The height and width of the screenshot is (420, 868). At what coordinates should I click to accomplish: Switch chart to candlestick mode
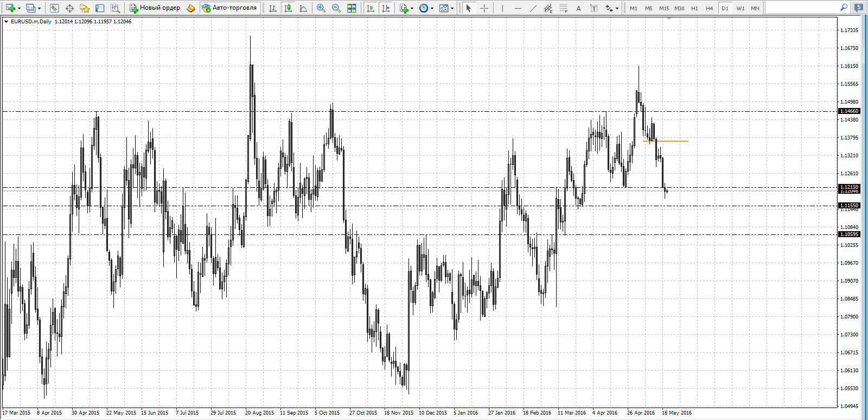[x=288, y=8]
